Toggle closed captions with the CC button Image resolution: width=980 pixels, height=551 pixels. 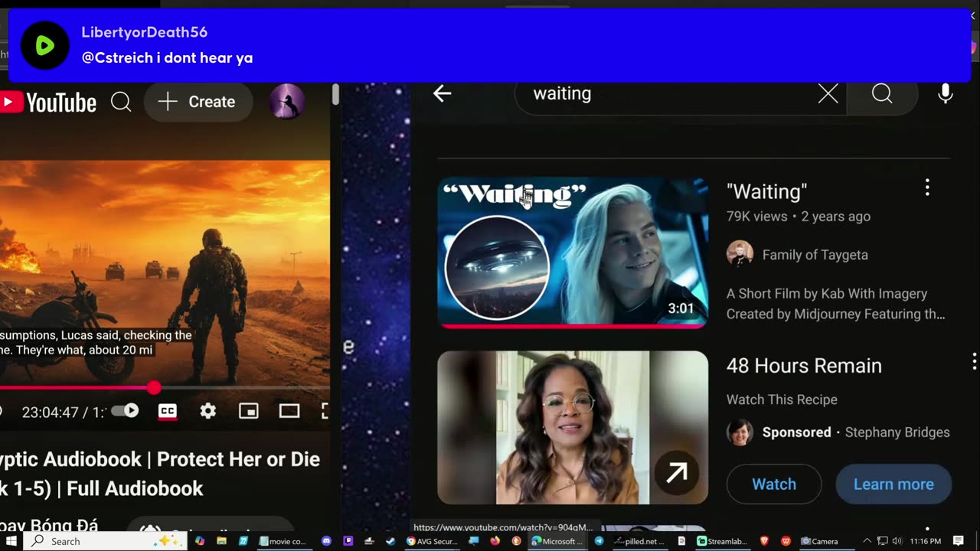point(167,412)
